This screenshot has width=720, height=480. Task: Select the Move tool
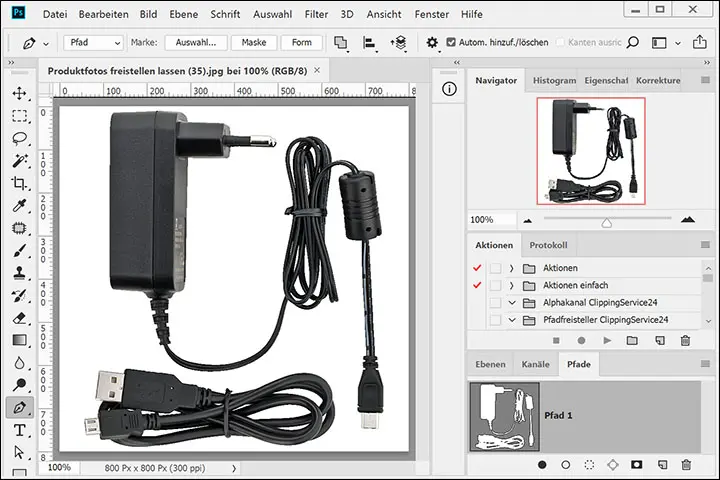click(19, 93)
